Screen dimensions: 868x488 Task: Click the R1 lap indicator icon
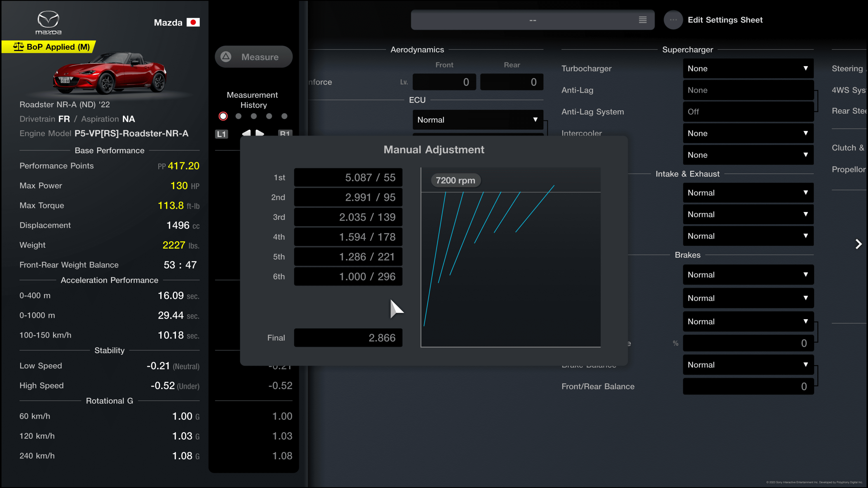[x=285, y=134]
